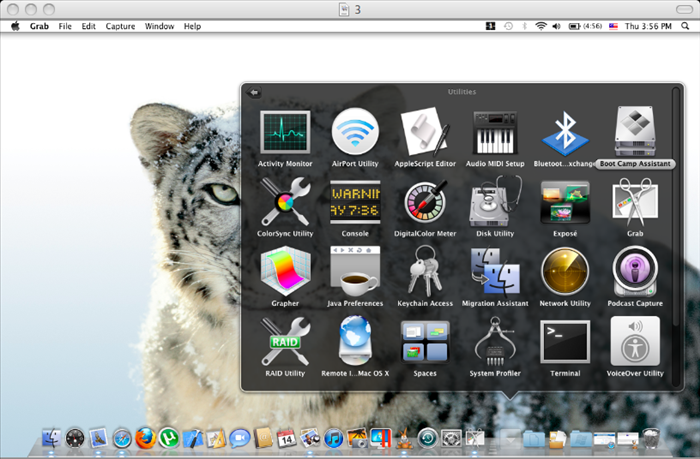Open the Trash in the Dock
This screenshot has height=459, width=700.
[x=651, y=438]
